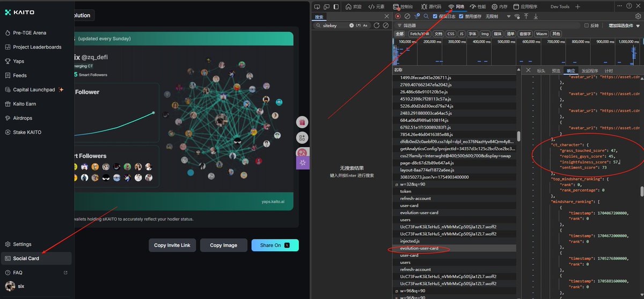The height and width of the screenshot is (299, 644).
Task: Toggle the Invert (反转) checkbox
Action: [x=587, y=25]
